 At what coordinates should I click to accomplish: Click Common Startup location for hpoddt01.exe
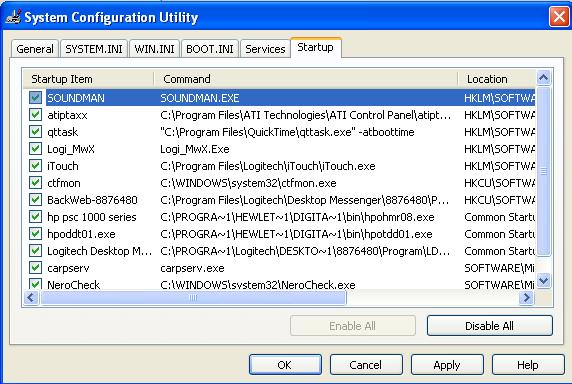(x=499, y=234)
